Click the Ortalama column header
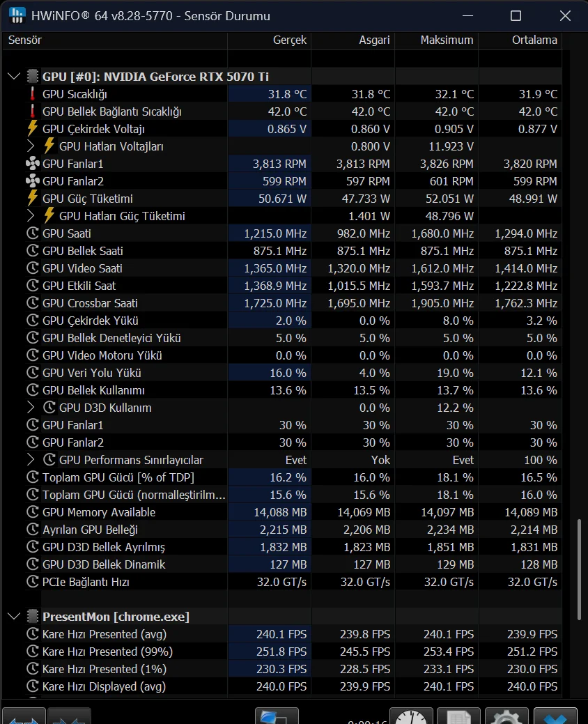The height and width of the screenshot is (724, 588). pos(520,40)
